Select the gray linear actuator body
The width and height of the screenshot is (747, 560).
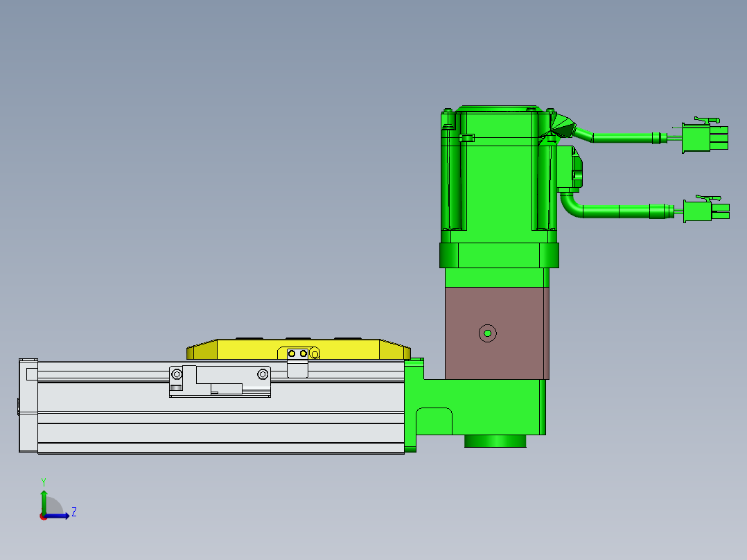point(221,408)
